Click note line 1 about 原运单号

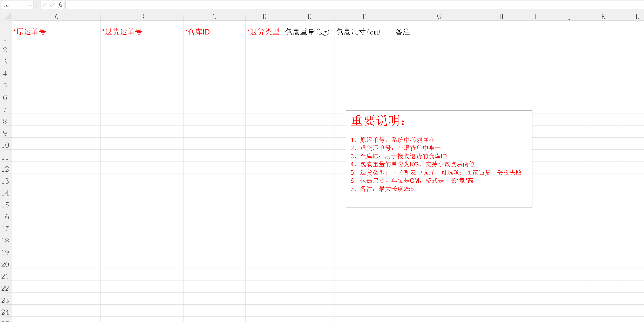pyautogui.click(x=392, y=140)
